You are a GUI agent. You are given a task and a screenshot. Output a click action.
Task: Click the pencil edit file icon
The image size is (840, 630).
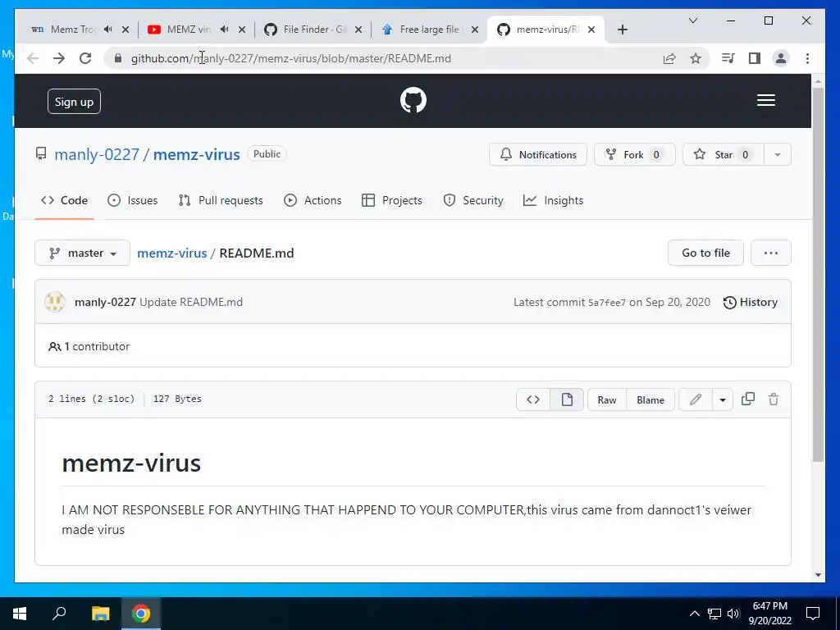[x=696, y=399]
